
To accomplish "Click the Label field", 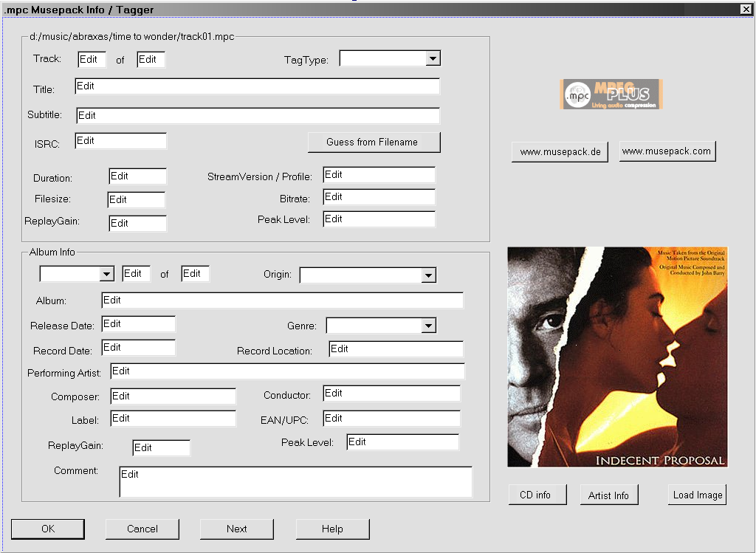I will pos(173,419).
